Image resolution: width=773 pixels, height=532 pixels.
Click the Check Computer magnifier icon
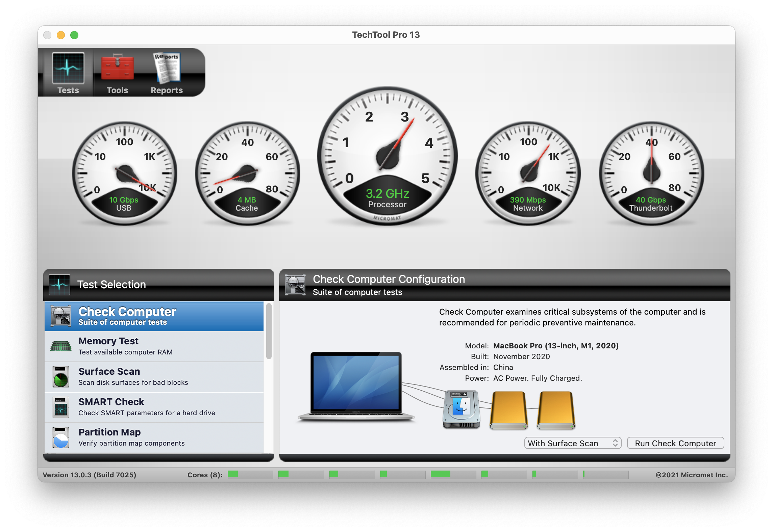coord(61,316)
